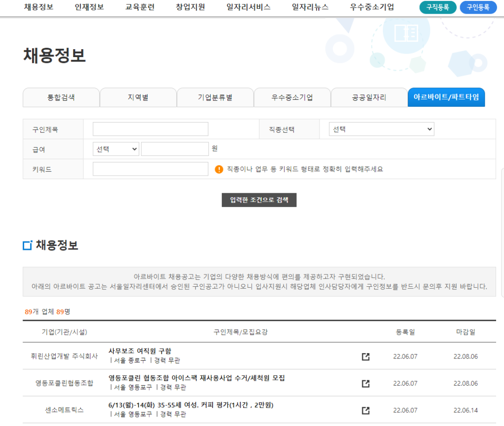Focus the 키워드 input field

pyautogui.click(x=151, y=169)
